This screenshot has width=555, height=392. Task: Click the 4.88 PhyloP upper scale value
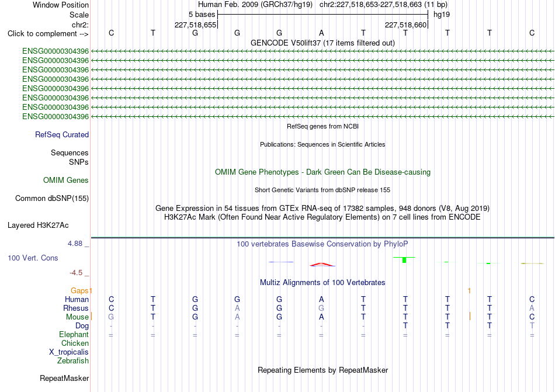pos(75,244)
